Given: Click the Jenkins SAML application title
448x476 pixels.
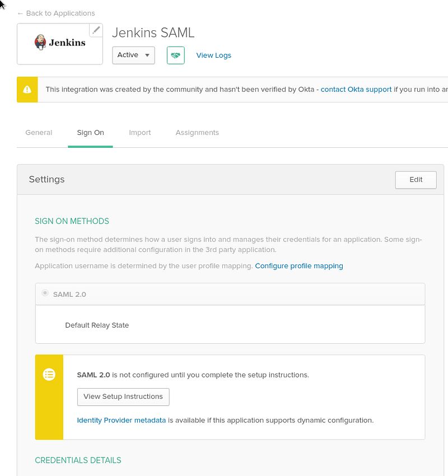Looking at the screenshot, I should click(153, 33).
